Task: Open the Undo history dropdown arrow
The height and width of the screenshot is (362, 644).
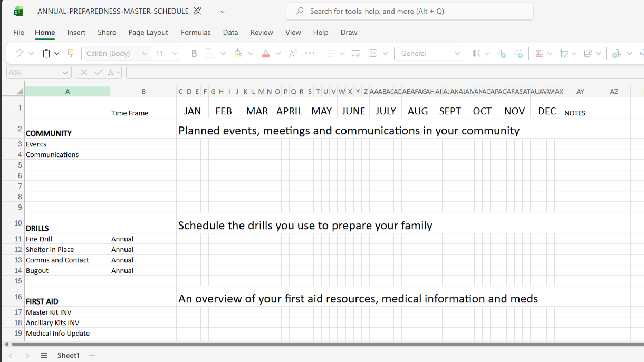Action: pos(31,54)
